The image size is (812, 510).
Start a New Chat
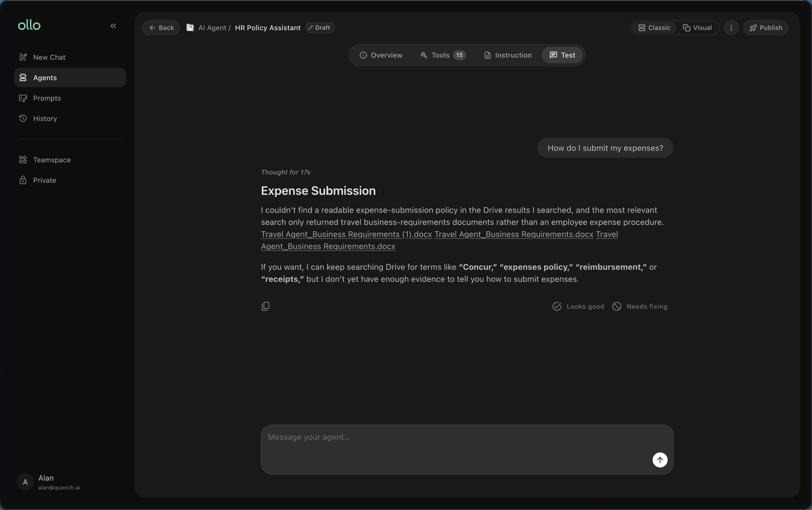(70, 57)
